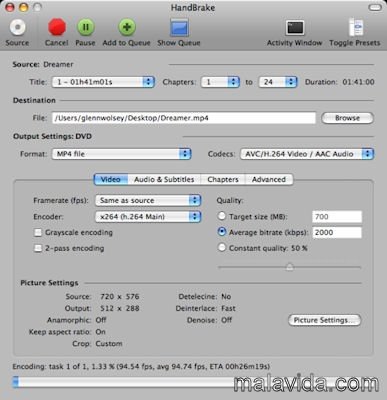Click the Keep aspect ratio value On
The height and width of the screenshot is (400, 387).
point(100,332)
